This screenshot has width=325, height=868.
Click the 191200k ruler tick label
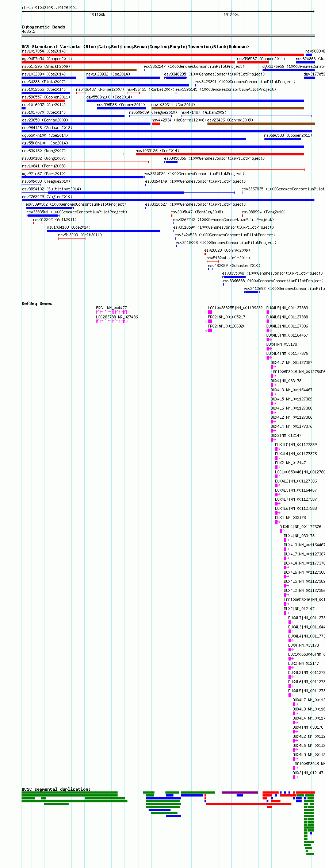(231, 15)
